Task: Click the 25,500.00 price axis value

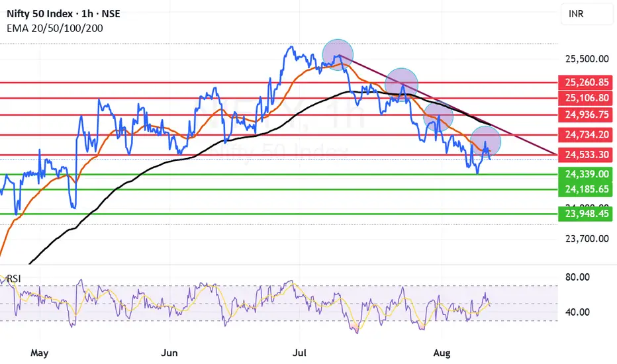Action: [x=587, y=59]
